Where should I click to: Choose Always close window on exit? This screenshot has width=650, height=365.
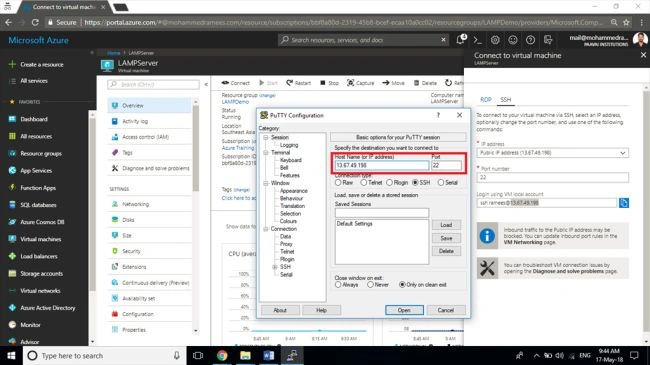338,285
